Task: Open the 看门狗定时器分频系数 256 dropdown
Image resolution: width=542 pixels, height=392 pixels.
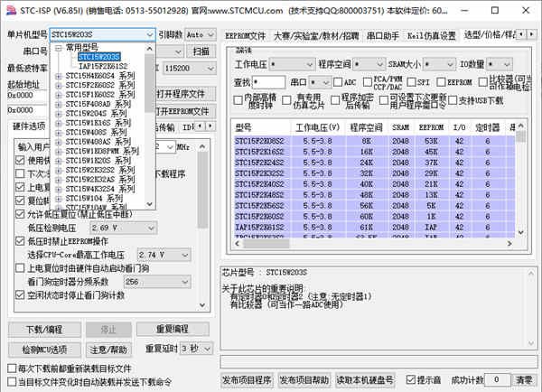Action: [157, 282]
